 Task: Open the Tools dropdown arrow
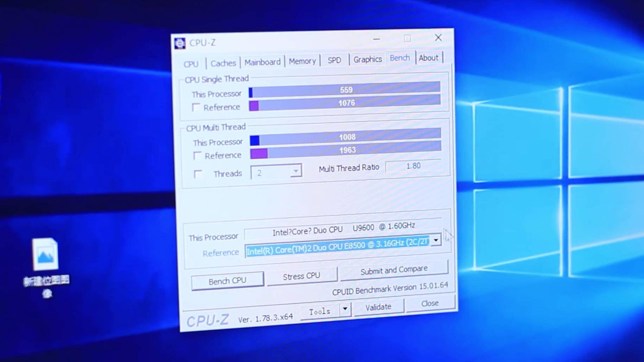tap(345, 309)
